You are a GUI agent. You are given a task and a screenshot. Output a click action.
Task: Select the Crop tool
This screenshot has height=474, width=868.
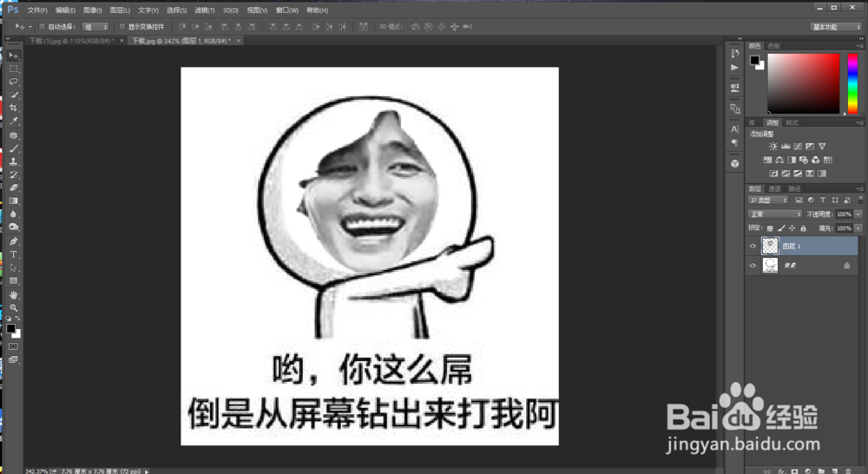point(14,108)
